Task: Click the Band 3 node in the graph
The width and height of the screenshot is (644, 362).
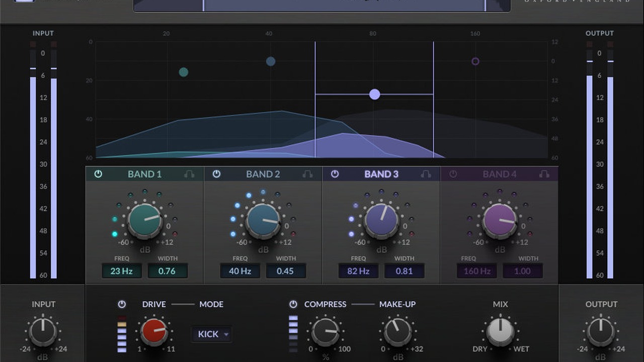Action: (x=374, y=94)
